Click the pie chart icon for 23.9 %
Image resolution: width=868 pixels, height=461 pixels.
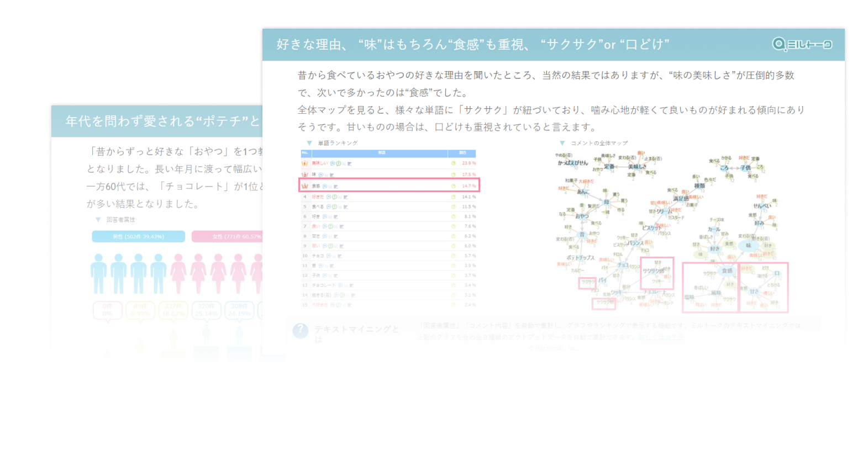pos(454,163)
